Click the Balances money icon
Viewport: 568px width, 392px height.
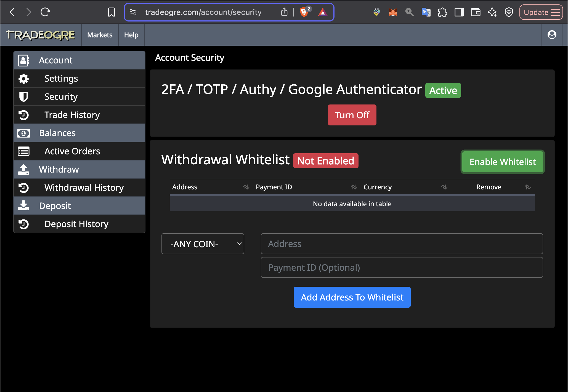click(23, 133)
